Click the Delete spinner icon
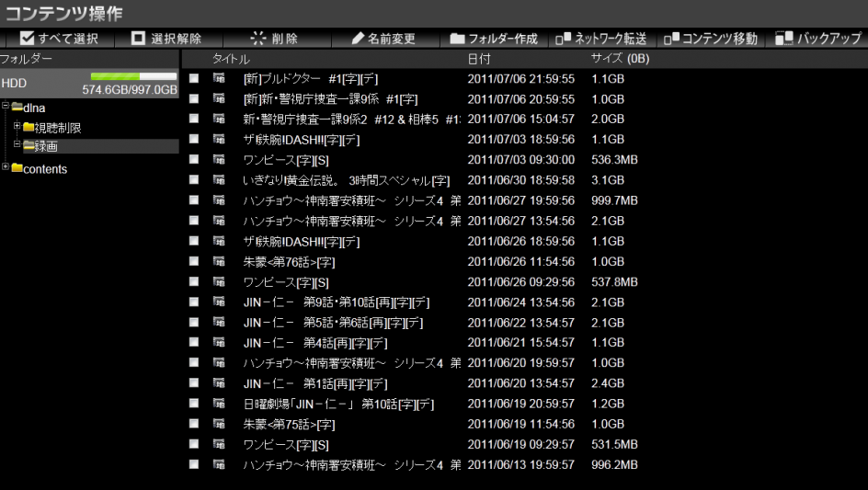868x490 pixels. pos(258,39)
